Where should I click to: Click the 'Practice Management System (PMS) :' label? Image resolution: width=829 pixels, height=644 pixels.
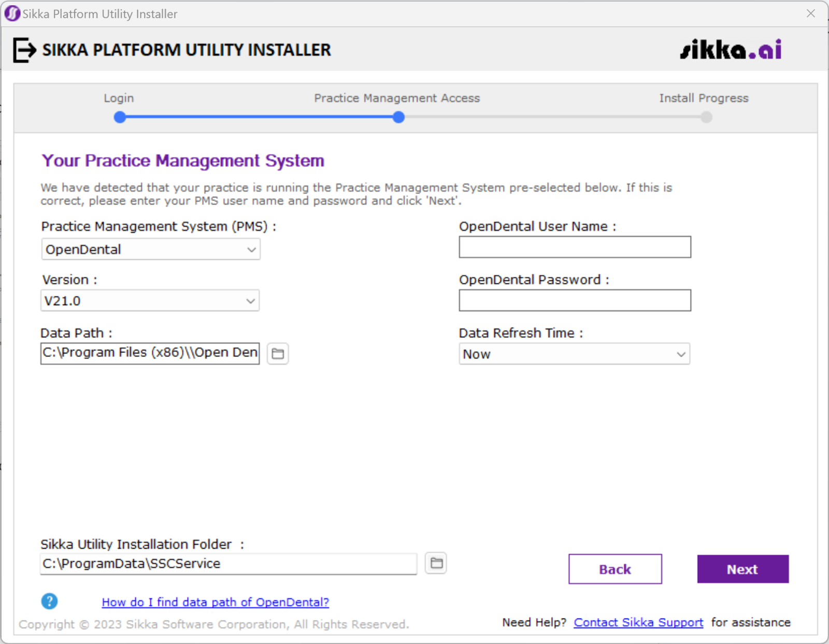(x=159, y=227)
